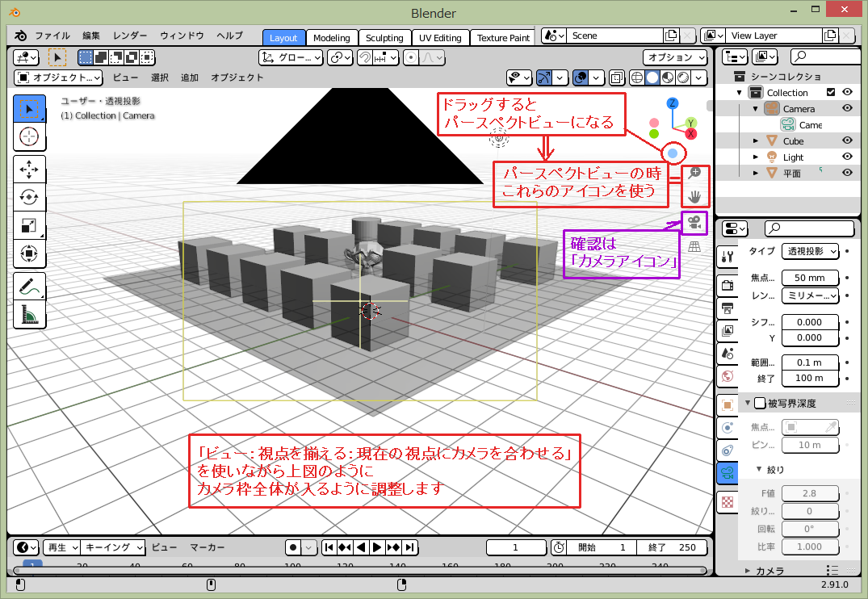The height and width of the screenshot is (599, 868).
Task: Open the オプション dropdown
Action: 675,57
